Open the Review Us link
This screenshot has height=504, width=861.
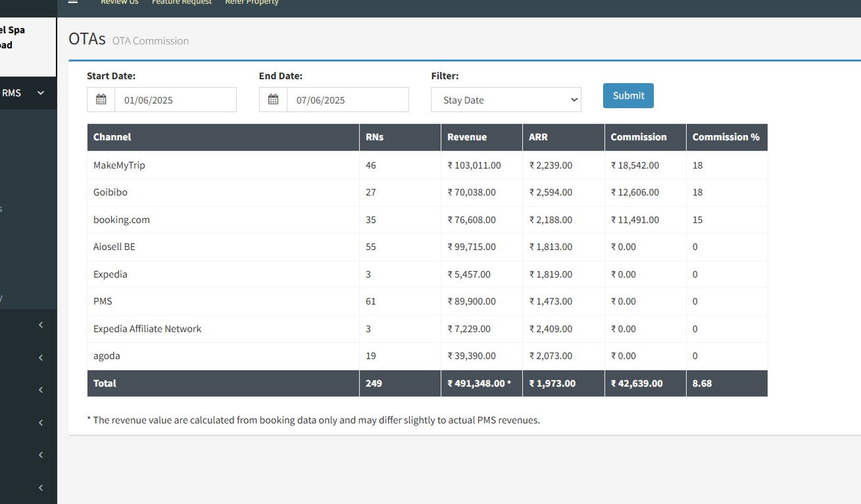pyautogui.click(x=119, y=2)
